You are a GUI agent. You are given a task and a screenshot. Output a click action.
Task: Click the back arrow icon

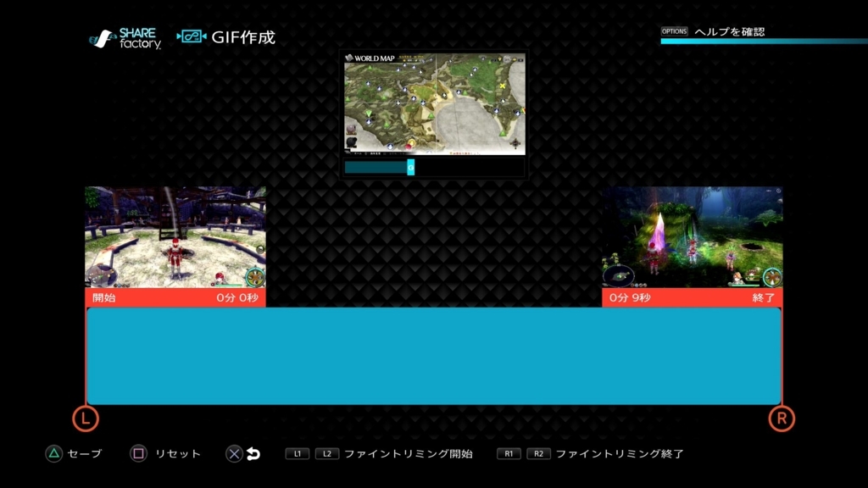[x=253, y=454]
